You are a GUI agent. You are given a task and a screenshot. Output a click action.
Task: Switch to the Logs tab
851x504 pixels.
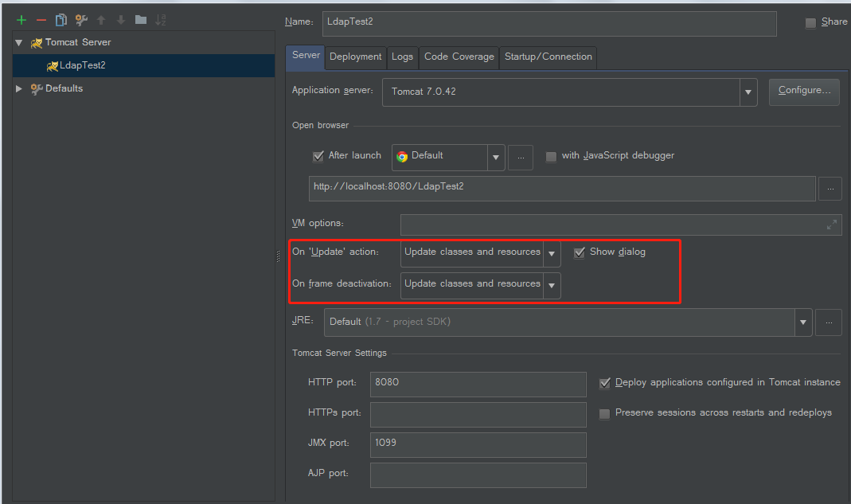coord(402,57)
